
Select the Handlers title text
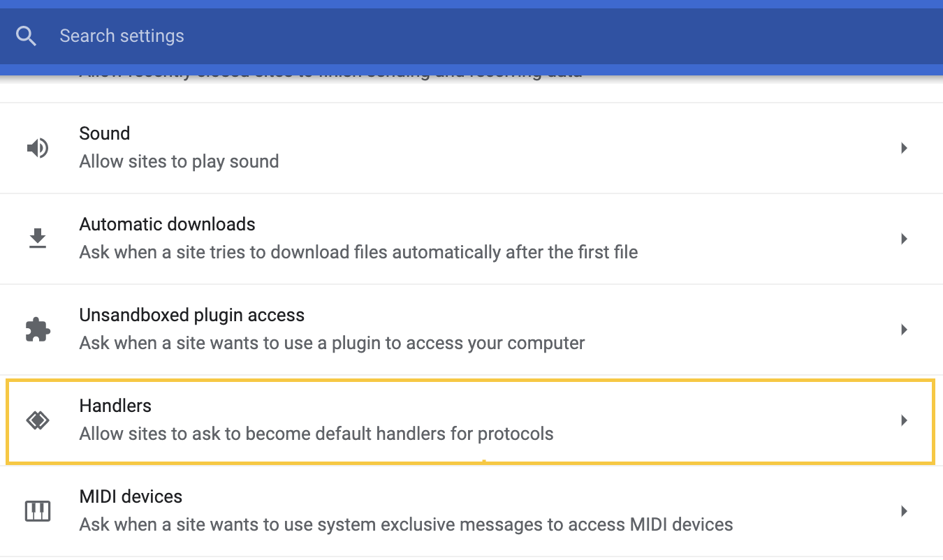(x=115, y=406)
